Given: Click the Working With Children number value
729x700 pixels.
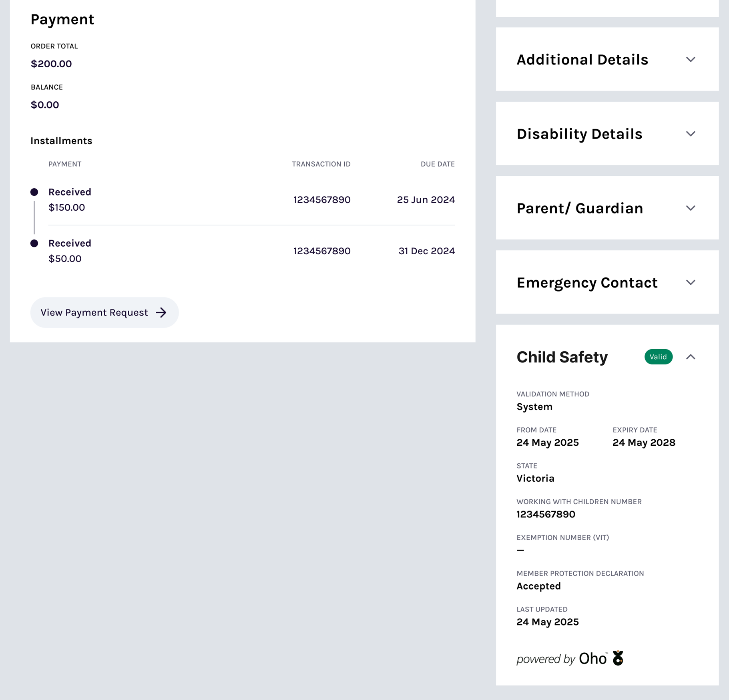Looking at the screenshot, I should (x=546, y=514).
